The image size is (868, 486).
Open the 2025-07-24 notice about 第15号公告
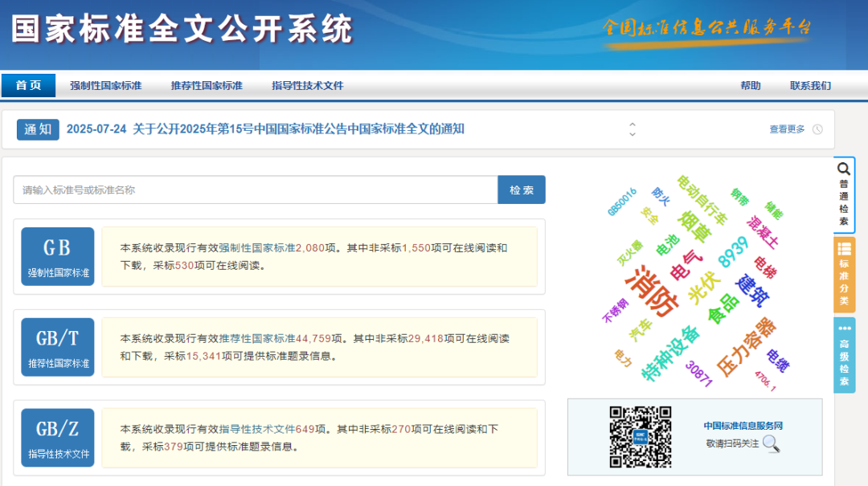(265, 129)
